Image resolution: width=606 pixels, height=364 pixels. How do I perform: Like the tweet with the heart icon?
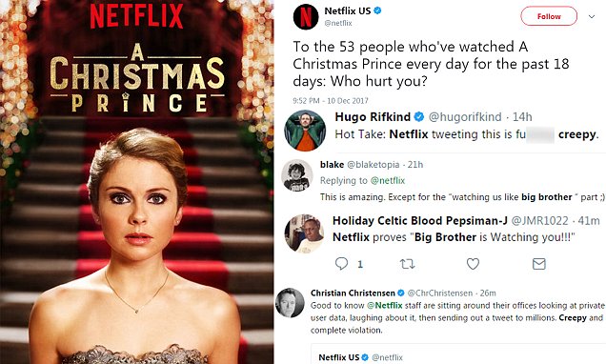pos(473,264)
